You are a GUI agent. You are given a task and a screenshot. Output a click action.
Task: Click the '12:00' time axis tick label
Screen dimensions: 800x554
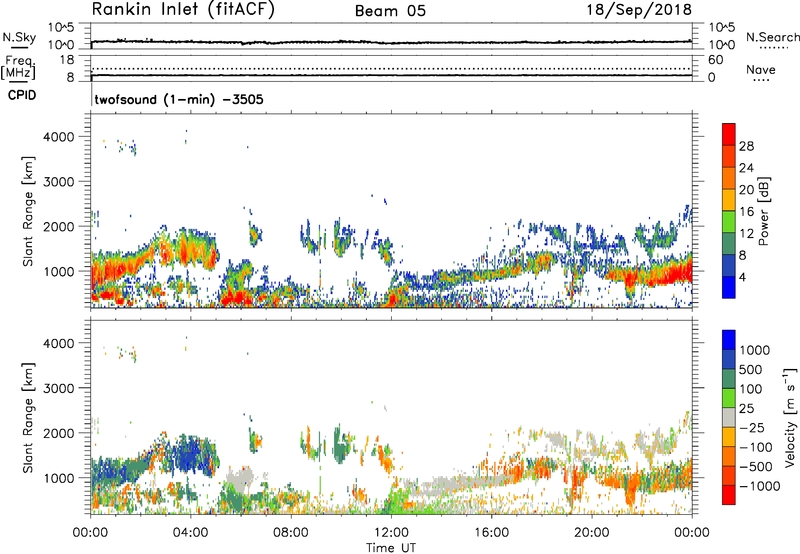click(x=391, y=533)
